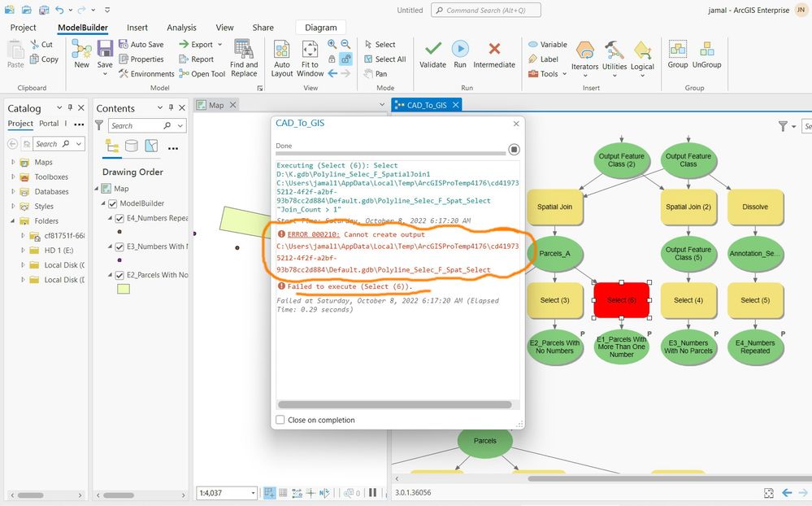Click Open Tool in Model group
Viewport: 812px width, 506px height.
(x=202, y=73)
